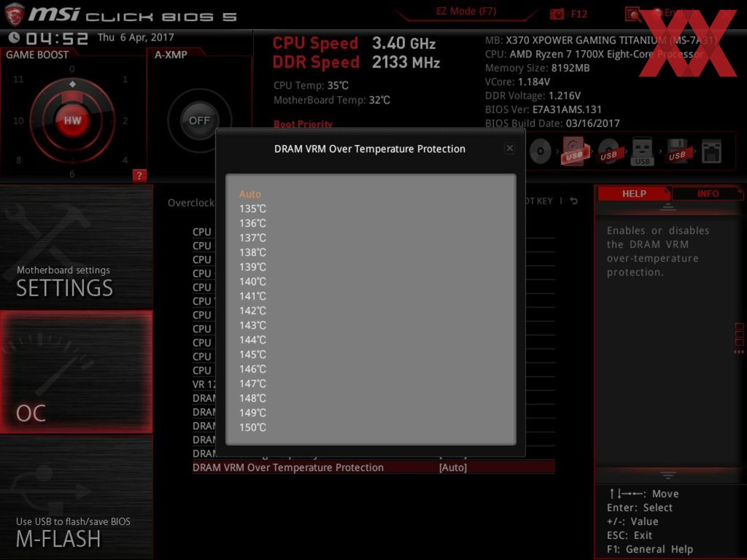Viewport: 747px width, 560px height.
Task: Toggle the GAME BOOST HW knob
Action: click(72, 120)
